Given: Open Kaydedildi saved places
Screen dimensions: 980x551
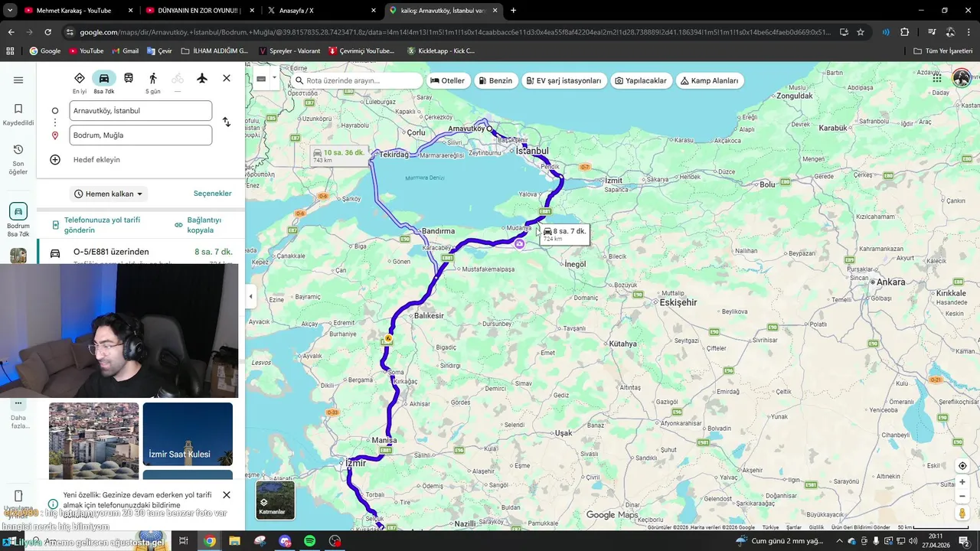Looking at the screenshot, I should coord(18,114).
